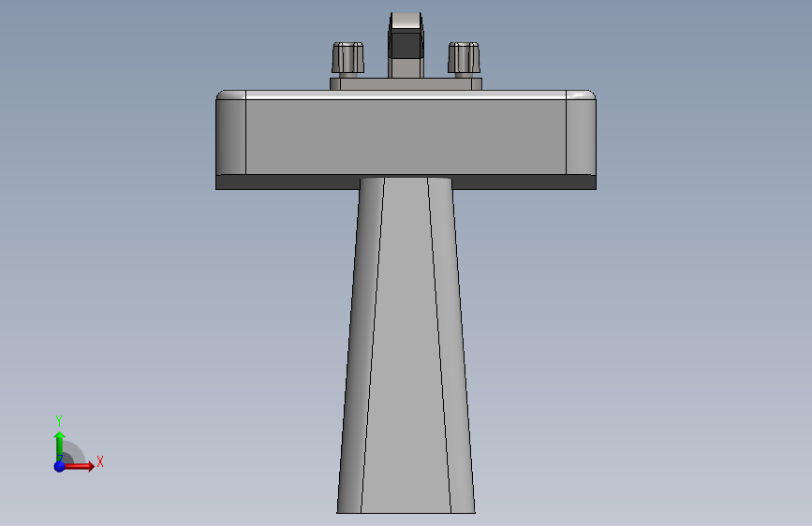Select the pedestal's center front face
This screenshot has height=526, width=812.
406,345
